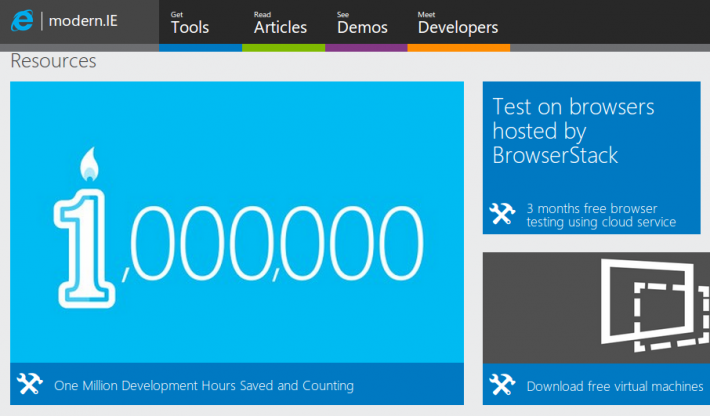This screenshot has width=710, height=416.
Task: Click the 1,000,000 candle banner image
Action: [x=237, y=222]
